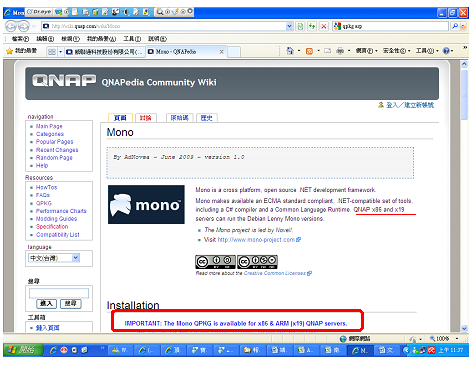The height and width of the screenshot is (365, 470).
Task: Show the Quick Tabs thumbnail view
Action: coord(52,52)
